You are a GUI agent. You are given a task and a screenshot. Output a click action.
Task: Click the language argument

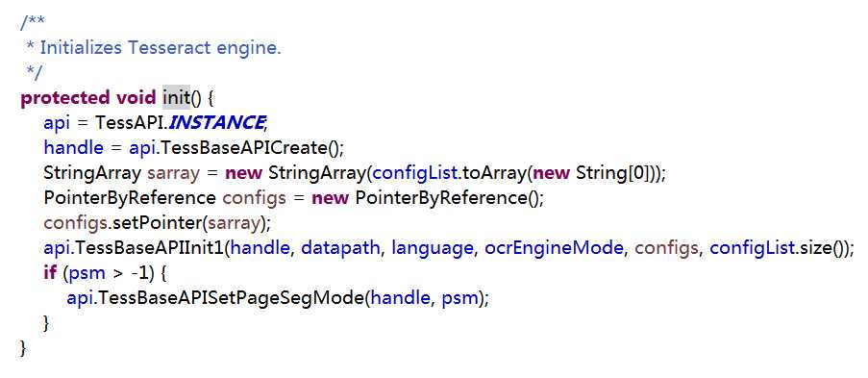pos(433,248)
